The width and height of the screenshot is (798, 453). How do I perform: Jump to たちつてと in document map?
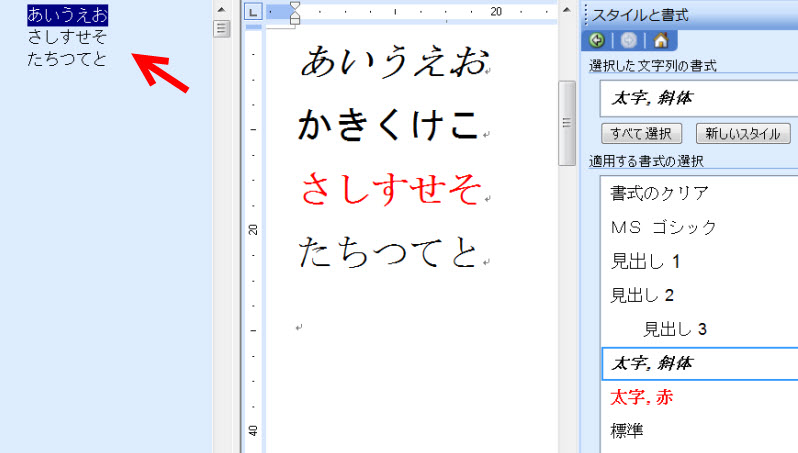point(67,58)
